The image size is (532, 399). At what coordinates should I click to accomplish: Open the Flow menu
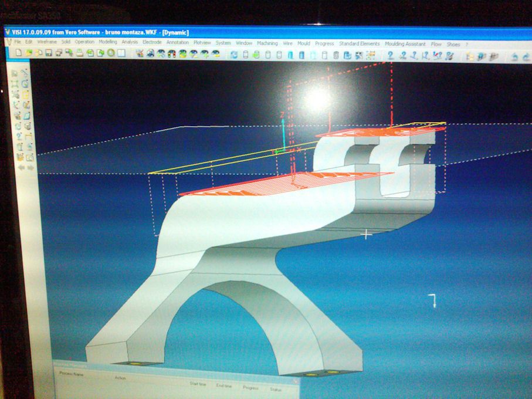click(x=436, y=44)
